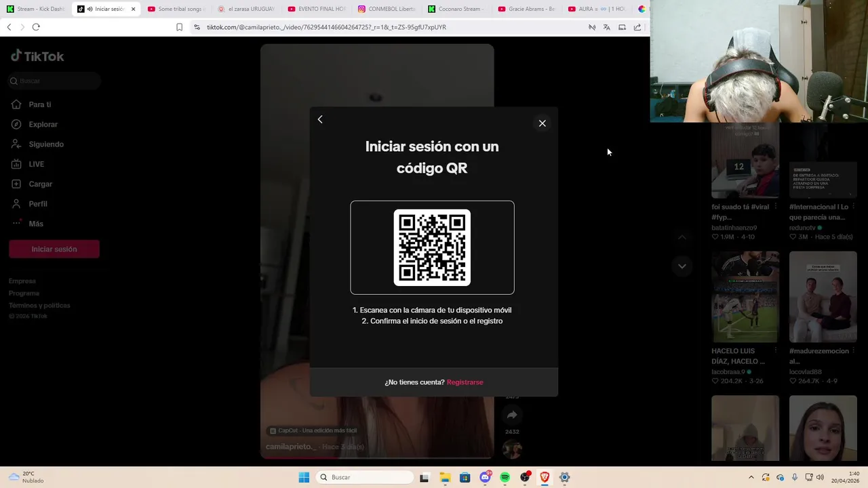This screenshot has width=868, height=488.
Task: Click the share arrow on the video
Action: (512, 415)
